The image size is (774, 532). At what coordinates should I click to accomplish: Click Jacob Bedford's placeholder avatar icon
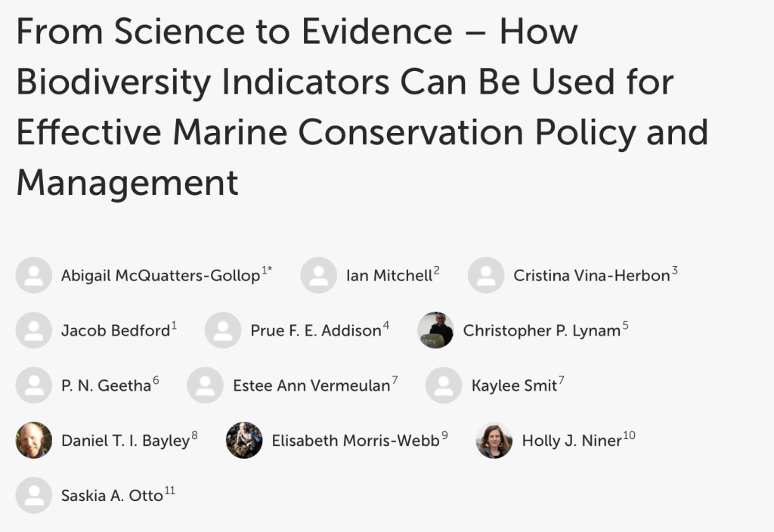pos(33,330)
